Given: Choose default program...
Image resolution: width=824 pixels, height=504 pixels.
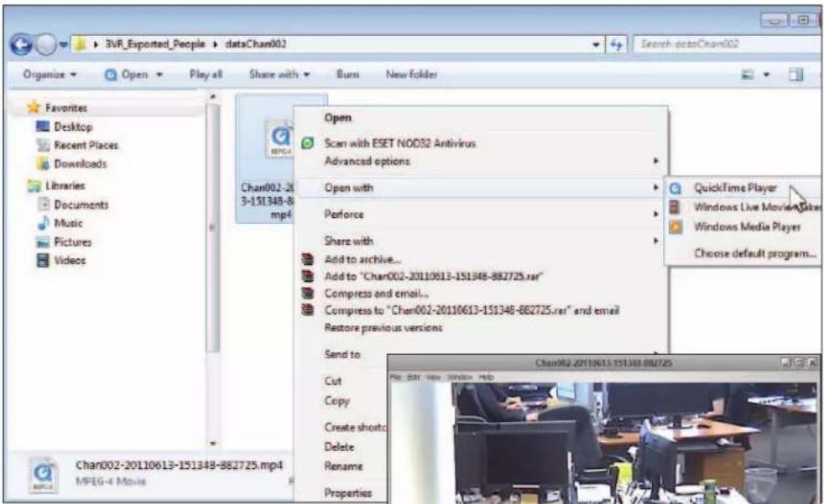Looking at the screenshot, I should (x=756, y=253).
